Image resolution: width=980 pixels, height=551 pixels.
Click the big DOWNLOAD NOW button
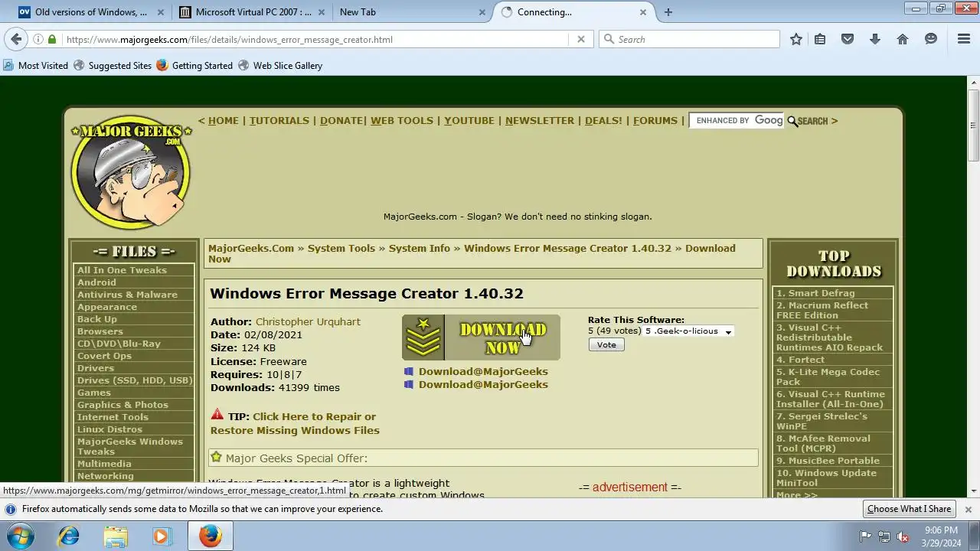point(481,337)
